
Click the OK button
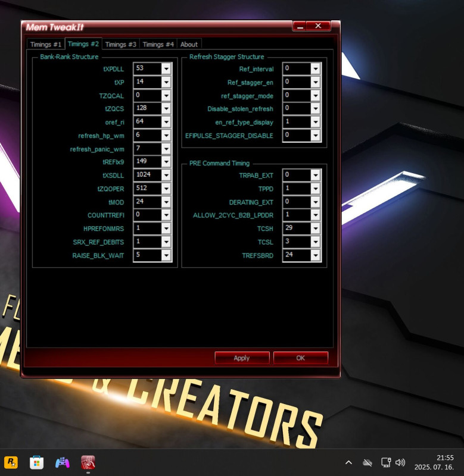point(301,358)
